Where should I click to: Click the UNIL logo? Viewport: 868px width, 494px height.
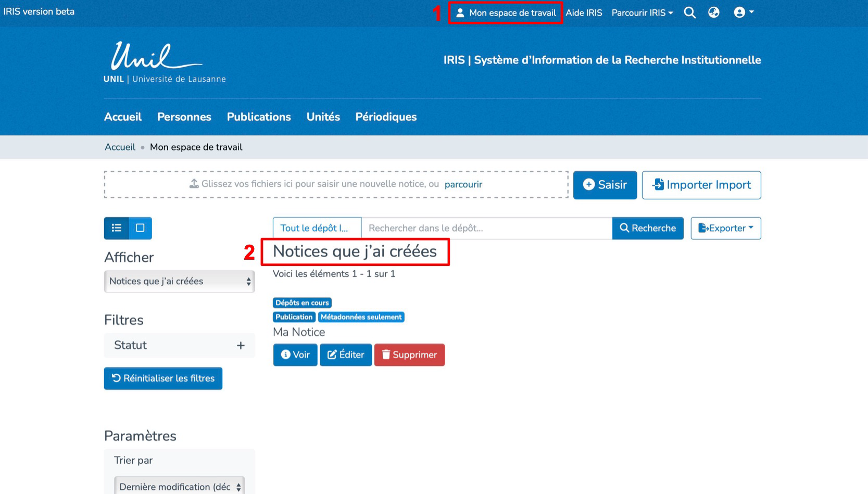[x=164, y=62]
